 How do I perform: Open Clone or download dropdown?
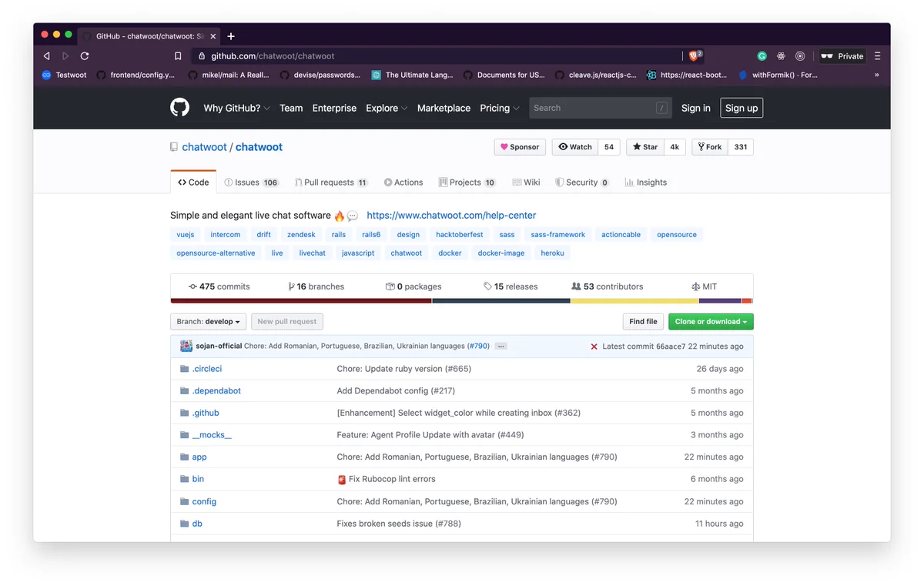[x=711, y=322]
